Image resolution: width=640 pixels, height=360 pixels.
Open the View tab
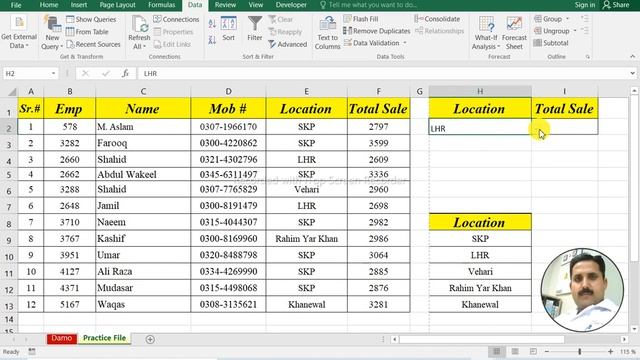(x=256, y=5)
